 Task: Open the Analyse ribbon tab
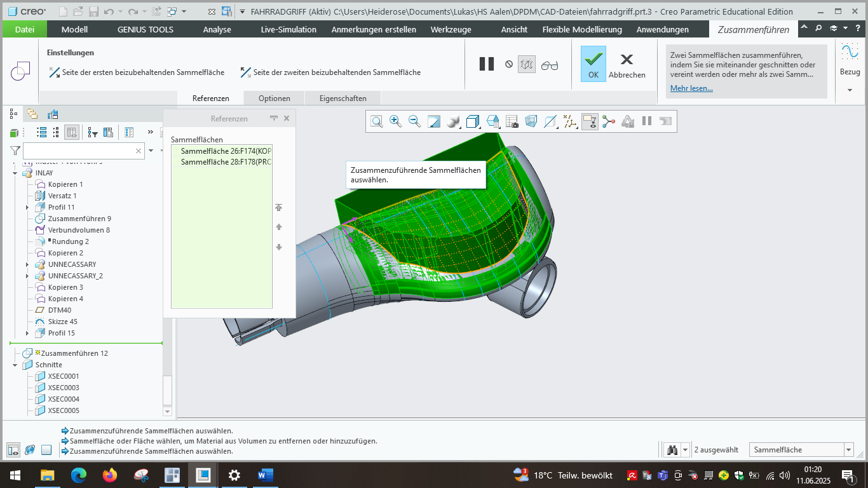217,29
